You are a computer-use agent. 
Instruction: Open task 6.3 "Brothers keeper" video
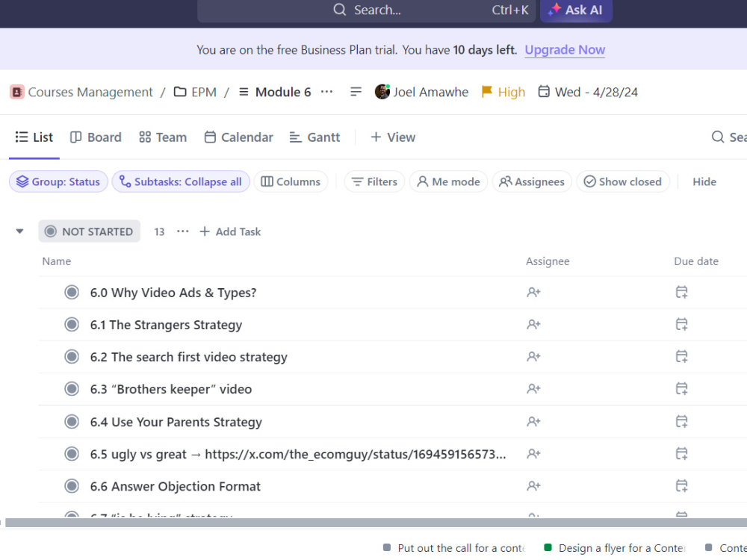[171, 390]
